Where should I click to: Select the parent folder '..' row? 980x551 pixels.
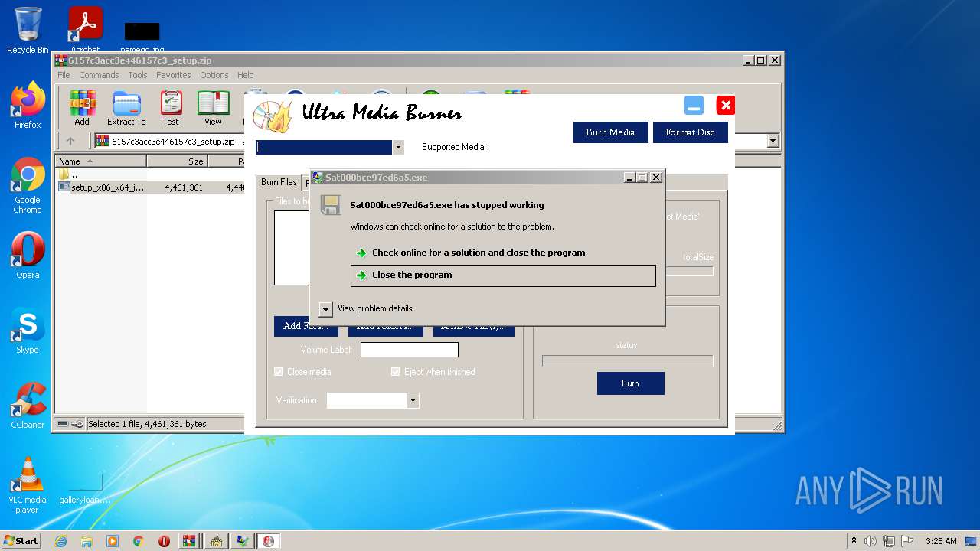click(x=149, y=174)
